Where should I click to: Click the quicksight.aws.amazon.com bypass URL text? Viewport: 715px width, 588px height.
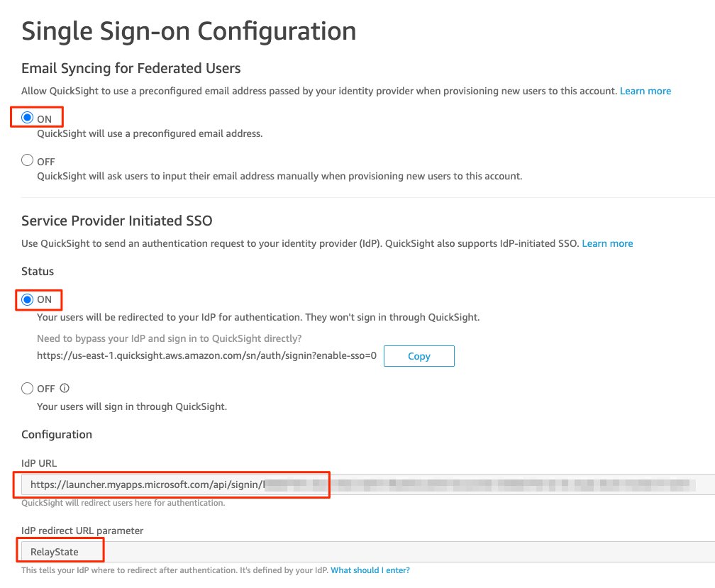(206, 355)
